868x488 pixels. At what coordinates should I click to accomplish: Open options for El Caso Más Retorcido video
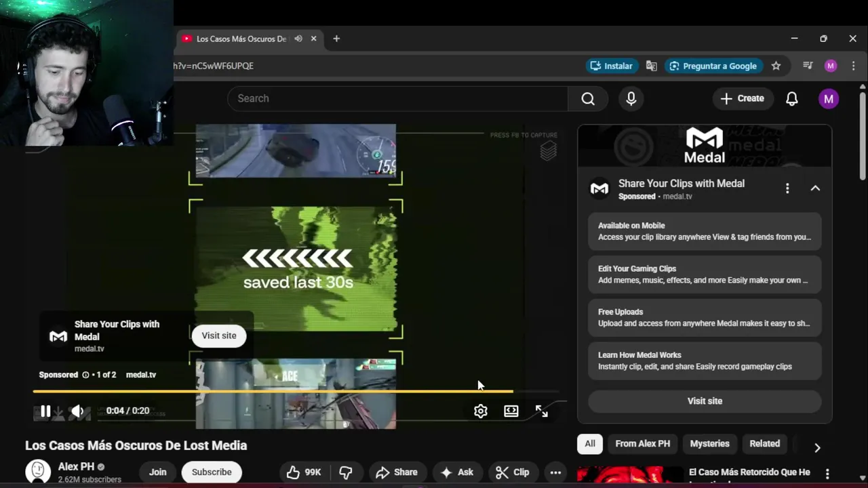[x=827, y=473]
